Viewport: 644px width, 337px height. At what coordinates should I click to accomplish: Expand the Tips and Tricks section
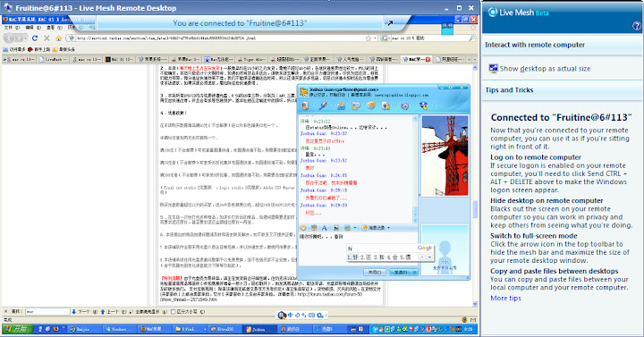509,90
